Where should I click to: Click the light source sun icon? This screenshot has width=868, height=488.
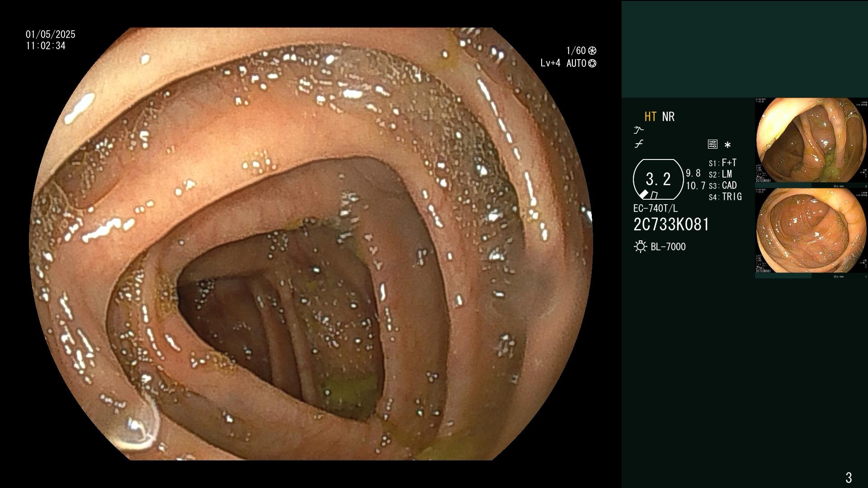click(x=640, y=247)
